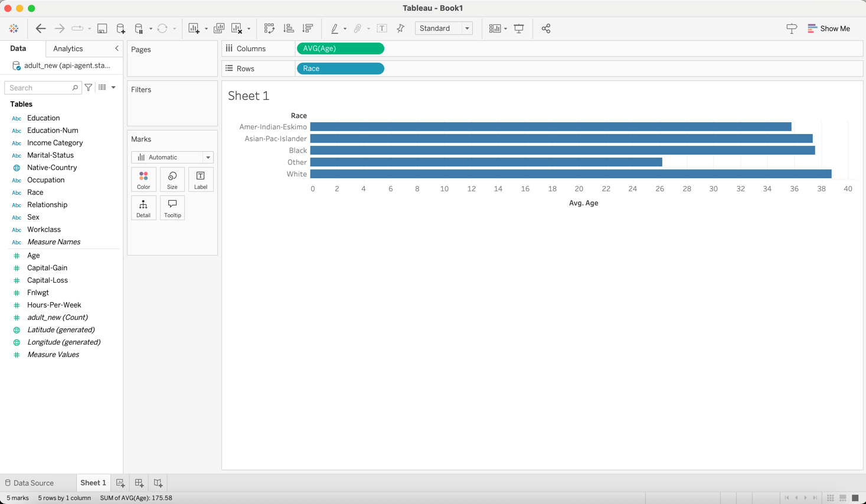Click the AVG(Age) pill in Columns

tap(341, 48)
